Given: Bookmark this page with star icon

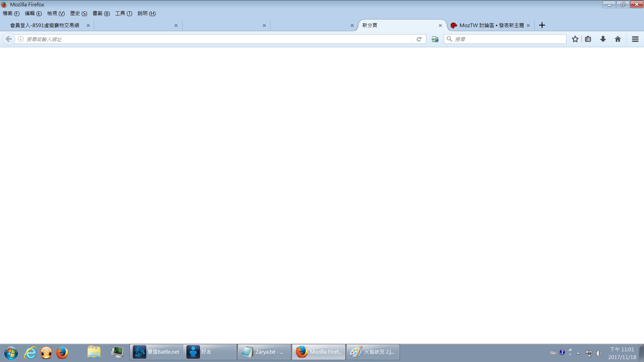Looking at the screenshot, I should tap(575, 39).
